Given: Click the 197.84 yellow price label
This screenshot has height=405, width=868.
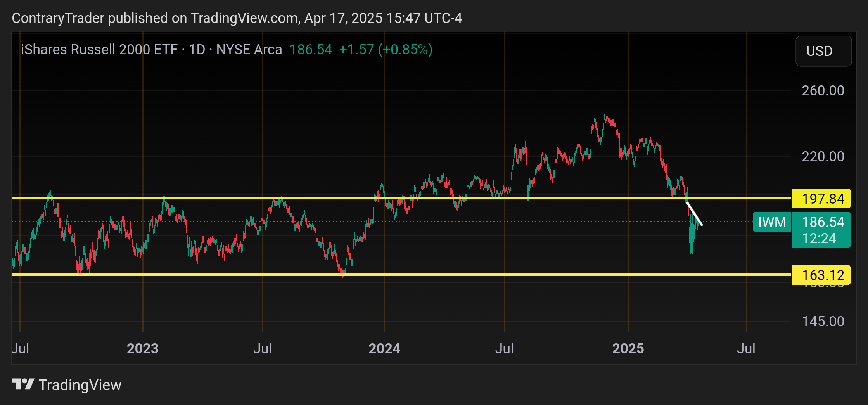Looking at the screenshot, I should [x=821, y=199].
